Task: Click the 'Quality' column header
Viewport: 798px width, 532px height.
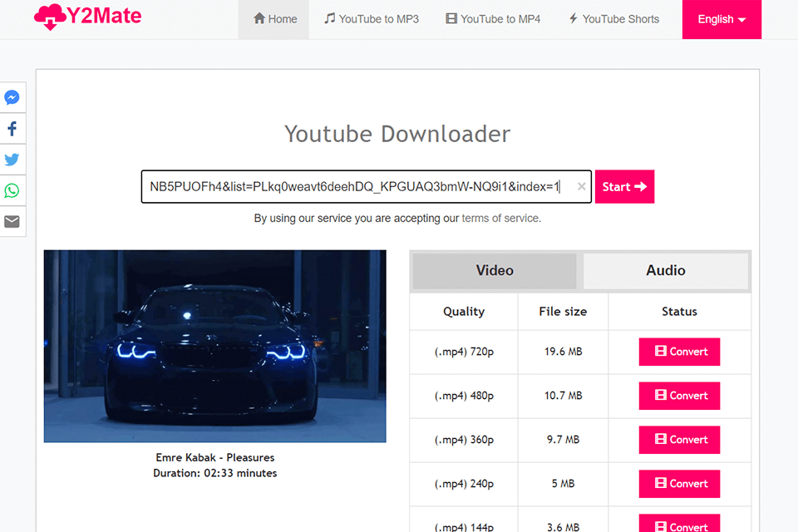Action: tap(464, 312)
